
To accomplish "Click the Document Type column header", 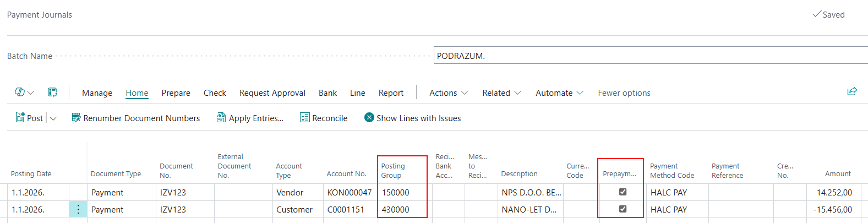I will (x=116, y=174).
